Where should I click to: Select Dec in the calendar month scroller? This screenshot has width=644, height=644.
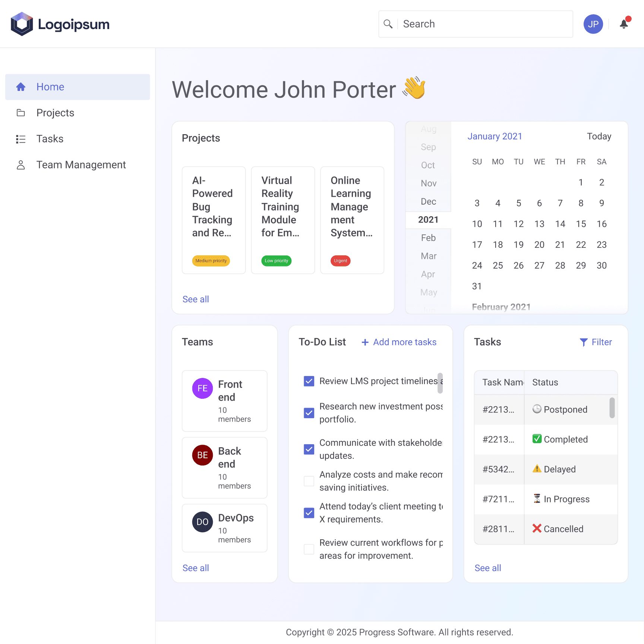coord(428,201)
